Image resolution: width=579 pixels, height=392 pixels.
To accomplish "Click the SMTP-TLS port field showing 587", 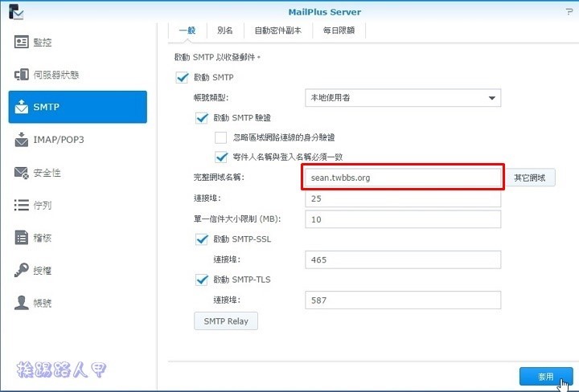I will (x=403, y=300).
